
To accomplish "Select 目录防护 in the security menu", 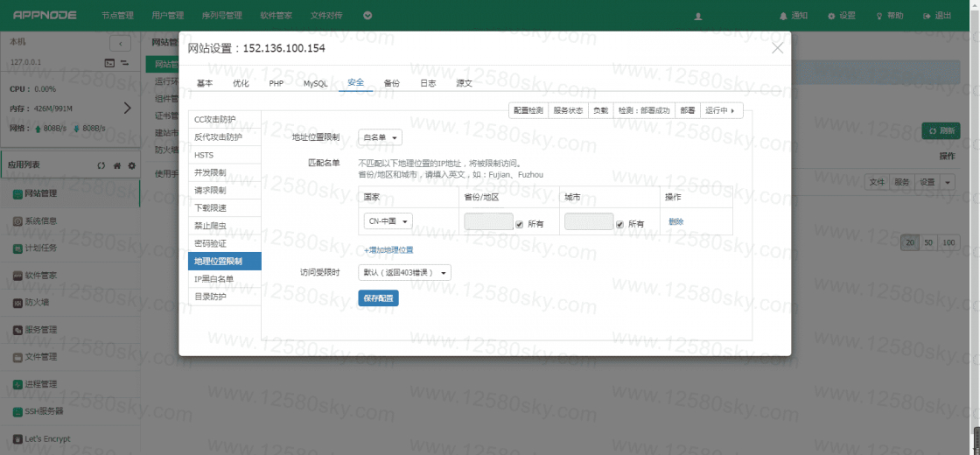I will pyautogui.click(x=224, y=297).
